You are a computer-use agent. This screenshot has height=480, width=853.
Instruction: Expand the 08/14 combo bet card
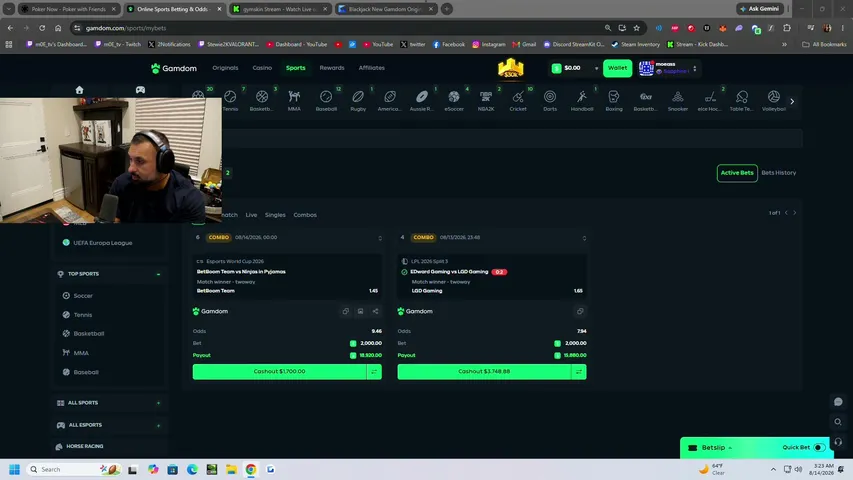(380, 238)
